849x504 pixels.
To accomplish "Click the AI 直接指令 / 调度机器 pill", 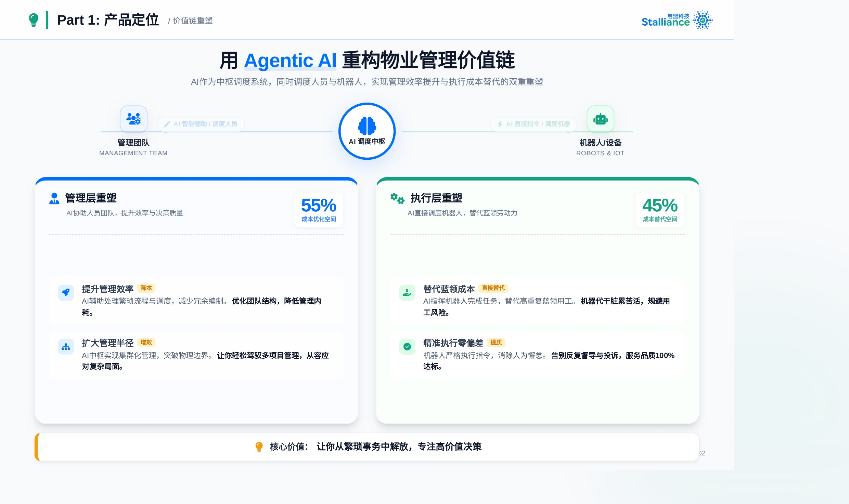I will tap(533, 124).
